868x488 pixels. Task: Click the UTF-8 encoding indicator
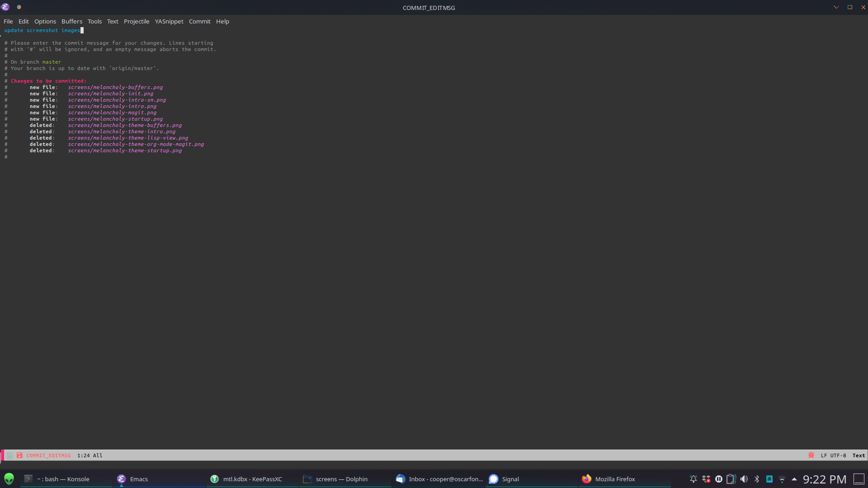(838, 455)
